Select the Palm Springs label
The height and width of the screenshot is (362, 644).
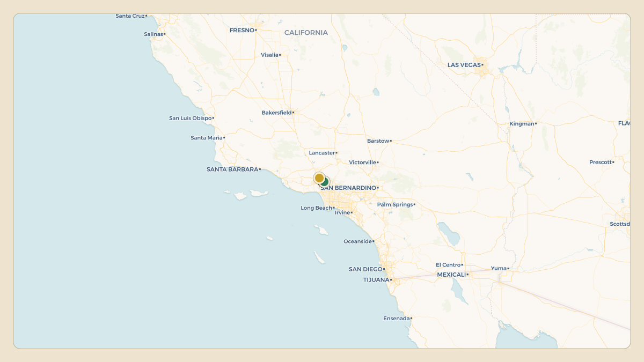[x=395, y=204]
